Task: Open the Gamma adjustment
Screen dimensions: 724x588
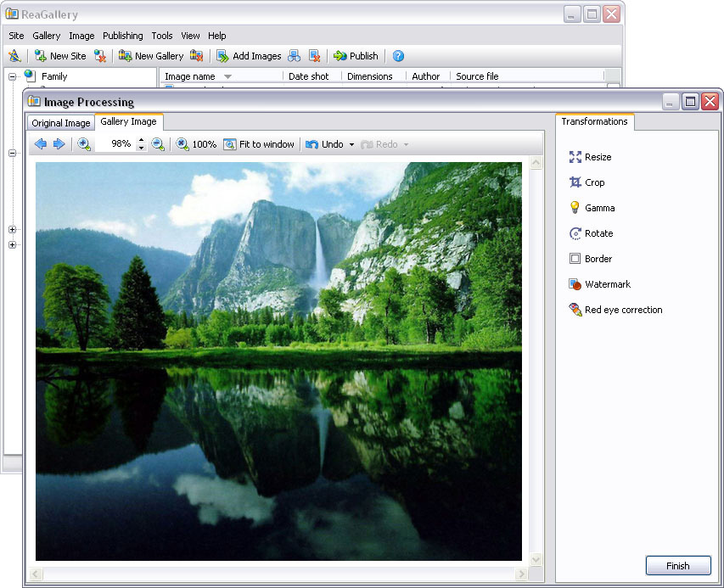Action: pos(598,208)
